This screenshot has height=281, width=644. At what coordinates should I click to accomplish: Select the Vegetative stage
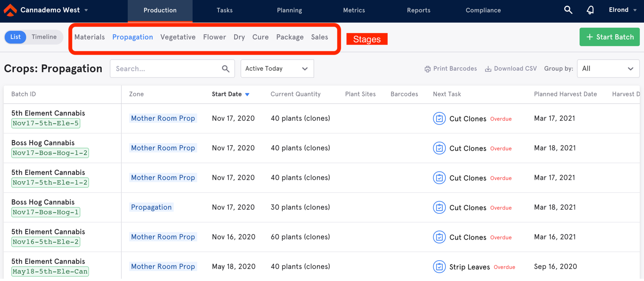(178, 37)
